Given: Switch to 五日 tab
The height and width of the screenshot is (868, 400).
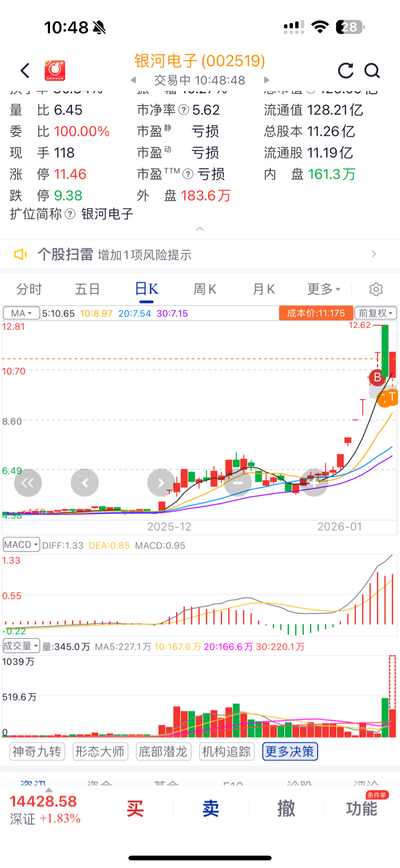Looking at the screenshot, I should [87, 289].
